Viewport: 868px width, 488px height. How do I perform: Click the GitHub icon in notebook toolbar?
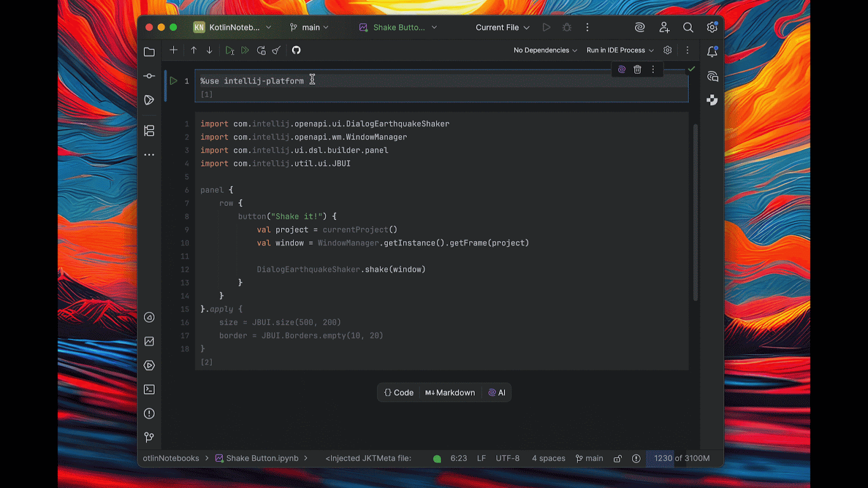tap(296, 50)
